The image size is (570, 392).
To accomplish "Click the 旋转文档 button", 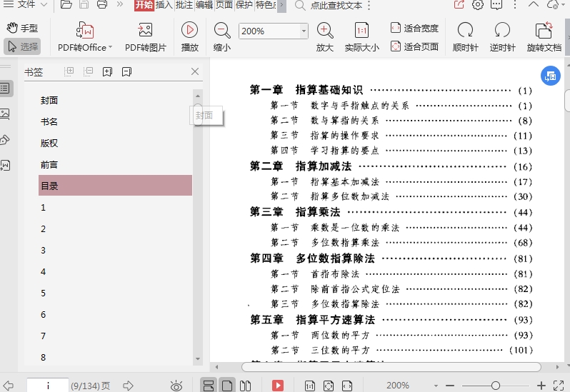I will click(544, 36).
